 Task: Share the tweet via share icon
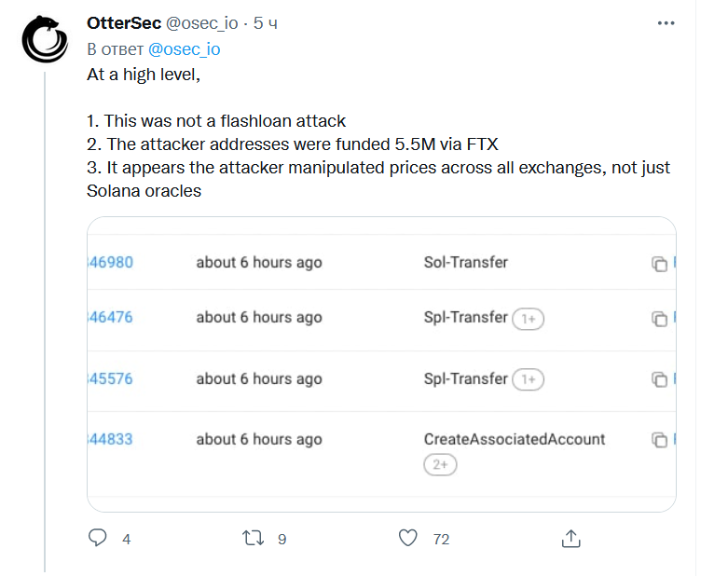[x=571, y=538]
